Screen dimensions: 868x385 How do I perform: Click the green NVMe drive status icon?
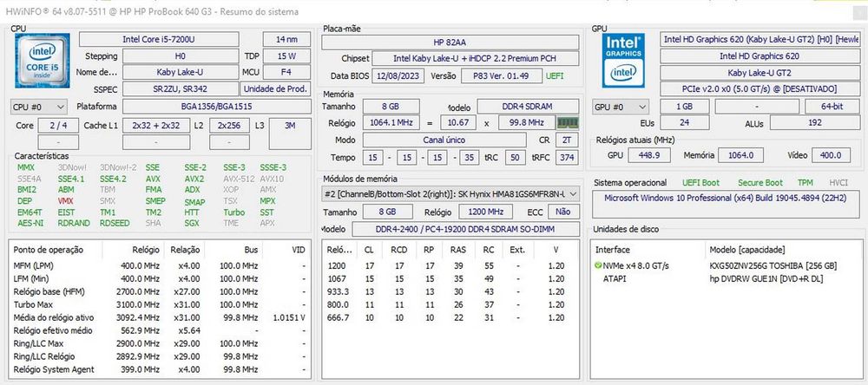(x=598, y=265)
